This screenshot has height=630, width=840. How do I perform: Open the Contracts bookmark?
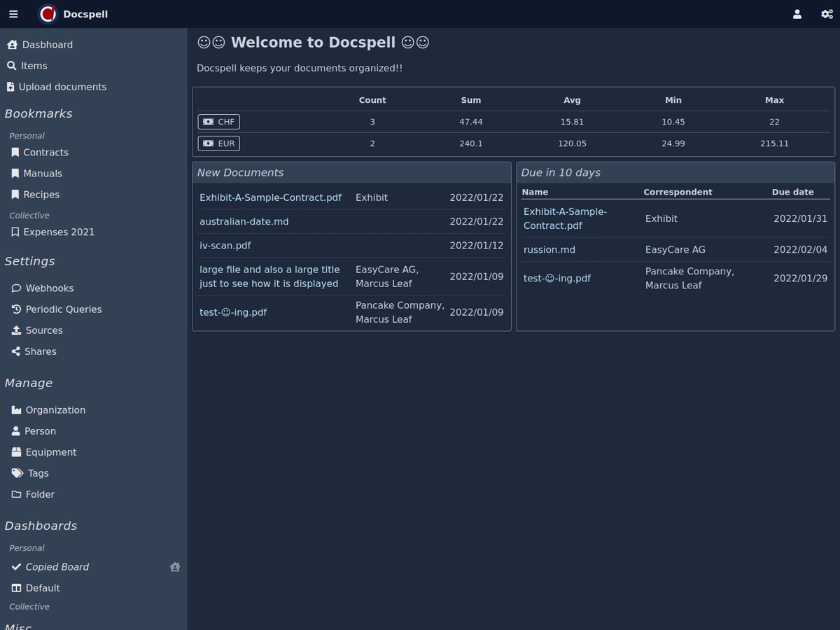click(x=45, y=153)
